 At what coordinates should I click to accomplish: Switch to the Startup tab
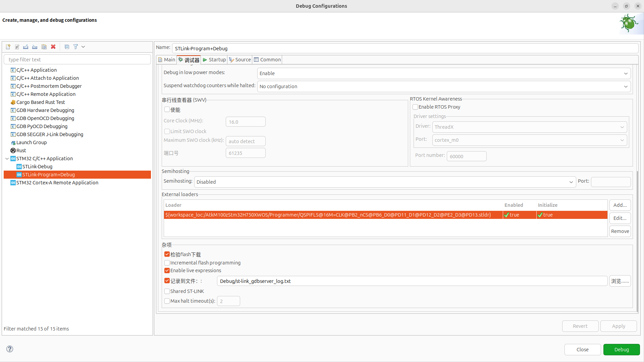pyautogui.click(x=214, y=60)
